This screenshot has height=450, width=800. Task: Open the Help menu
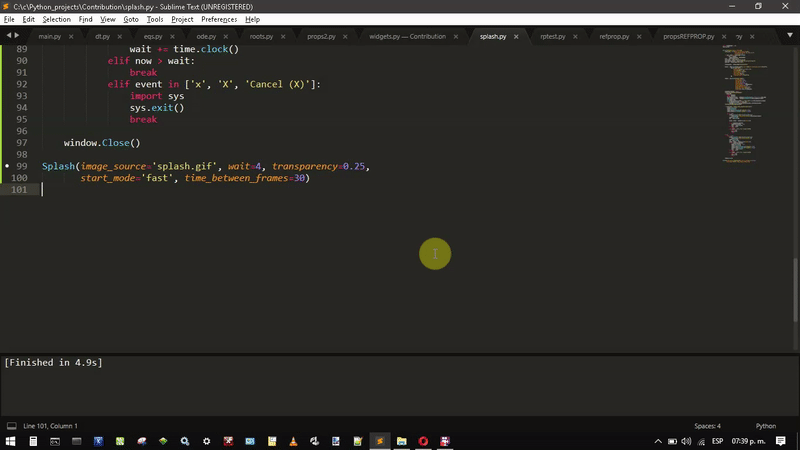tap(252, 19)
